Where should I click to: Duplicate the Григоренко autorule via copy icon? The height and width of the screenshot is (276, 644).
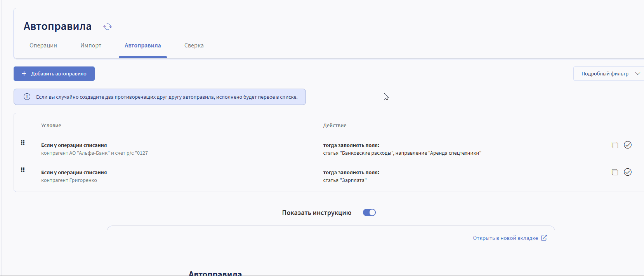tap(614, 172)
